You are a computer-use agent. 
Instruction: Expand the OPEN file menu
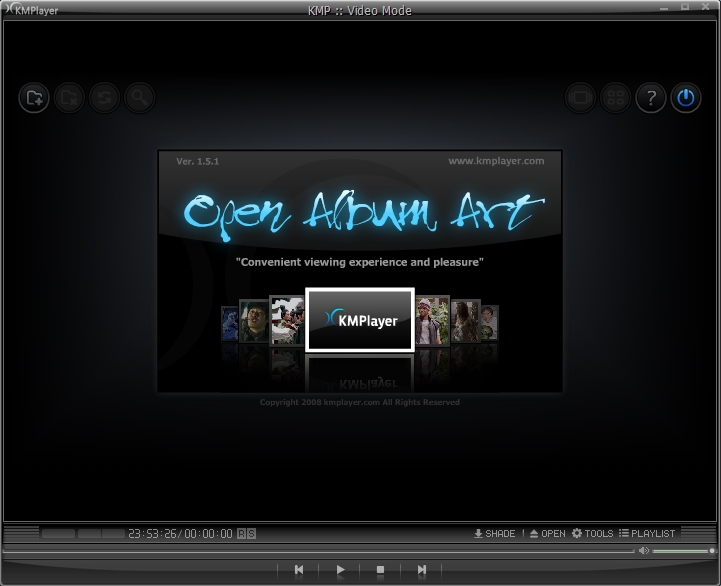(x=547, y=534)
